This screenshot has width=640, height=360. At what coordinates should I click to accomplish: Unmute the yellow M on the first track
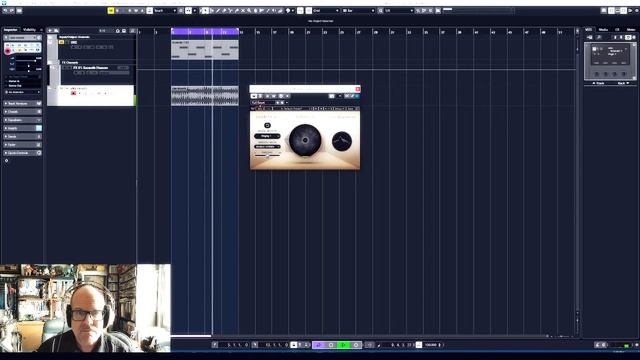coord(62,42)
